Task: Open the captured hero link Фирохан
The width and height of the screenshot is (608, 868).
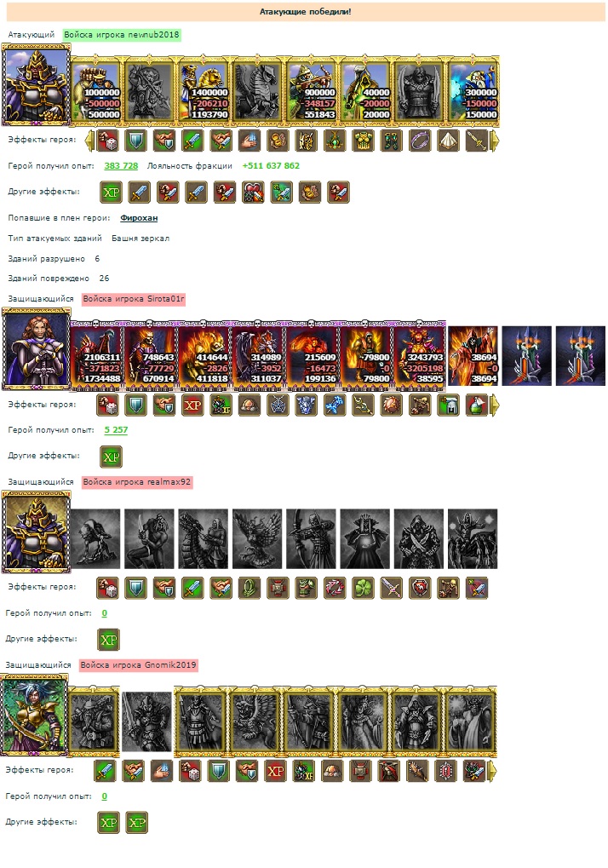Action: [x=139, y=218]
